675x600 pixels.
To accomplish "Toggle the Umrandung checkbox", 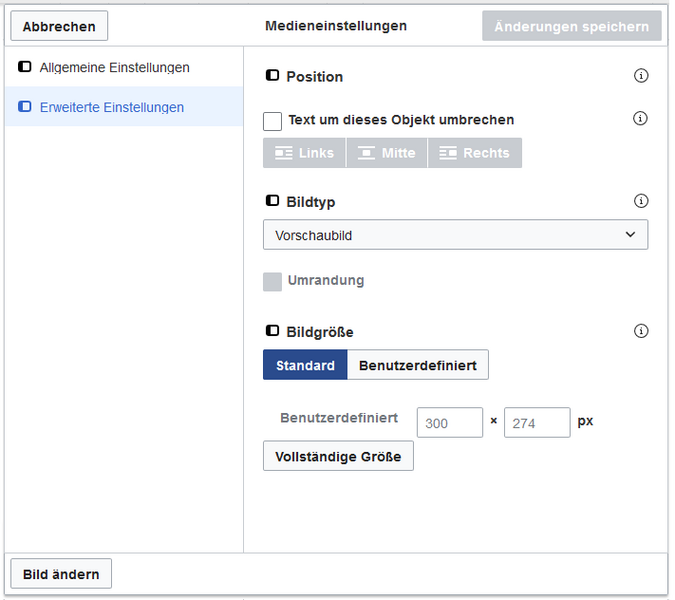I will pos(272,282).
